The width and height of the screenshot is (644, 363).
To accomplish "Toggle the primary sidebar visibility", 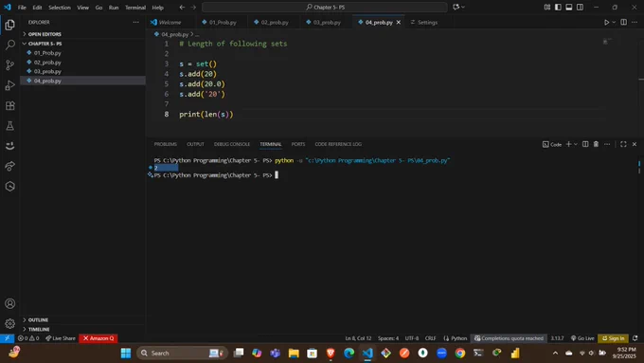I will coord(558,8).
